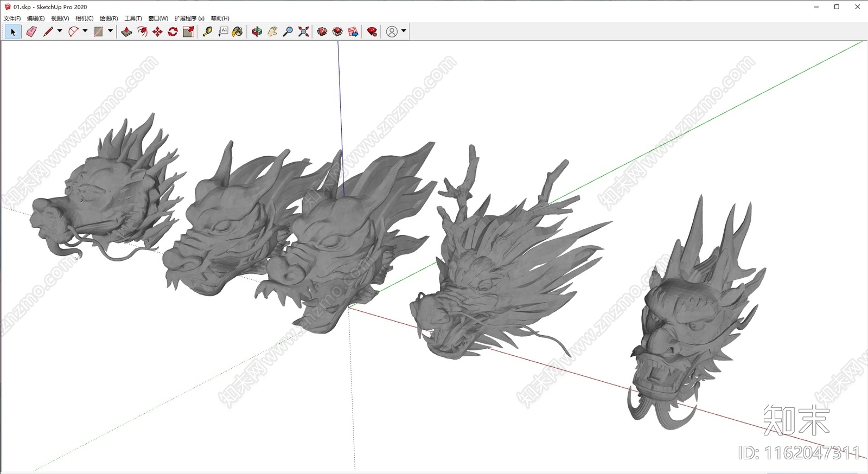
Task: Open the 帮助(H) menu
Action: click(220, 18)
